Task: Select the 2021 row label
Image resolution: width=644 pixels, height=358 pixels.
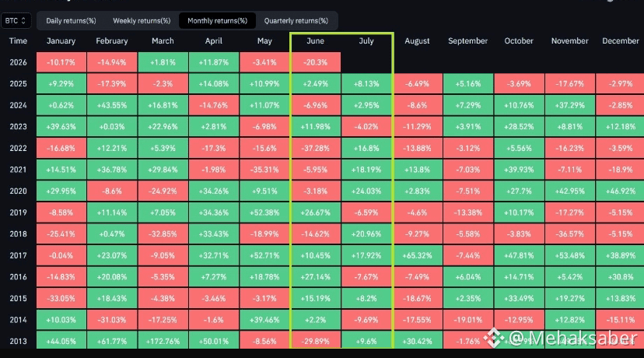Action: 18,170
